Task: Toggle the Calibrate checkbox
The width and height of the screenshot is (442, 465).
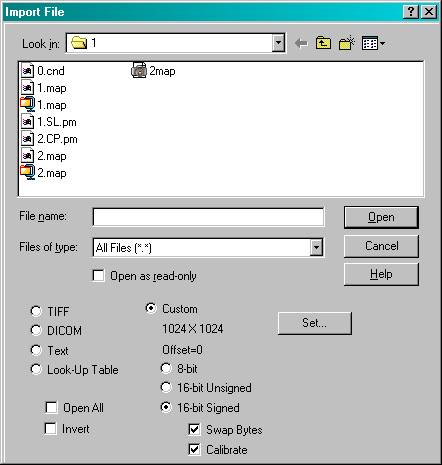Action: [x=194, y=449]
